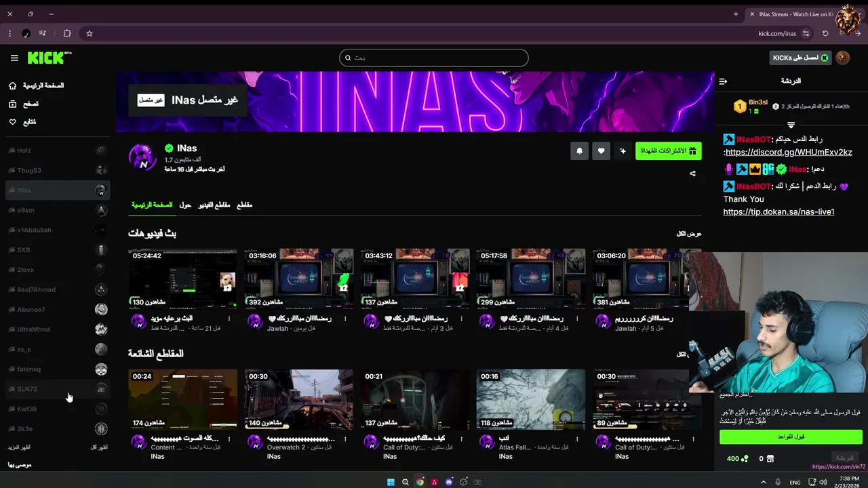Screen dimensions: 868x488
Task: Switch to the الصفحة الرئيسية channel tab
Action: pyautogui.click(x=152, y=205)
